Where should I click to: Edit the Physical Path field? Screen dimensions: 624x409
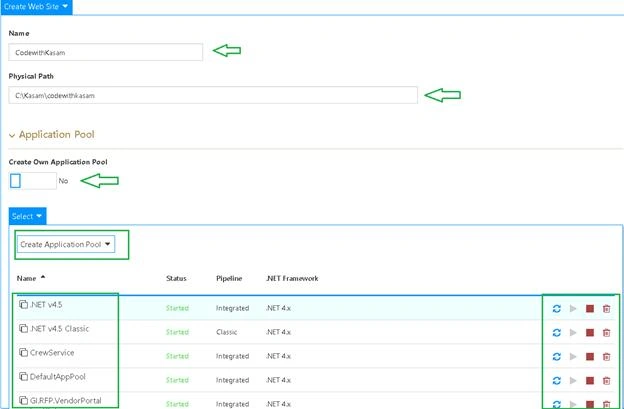coord(213,95)
